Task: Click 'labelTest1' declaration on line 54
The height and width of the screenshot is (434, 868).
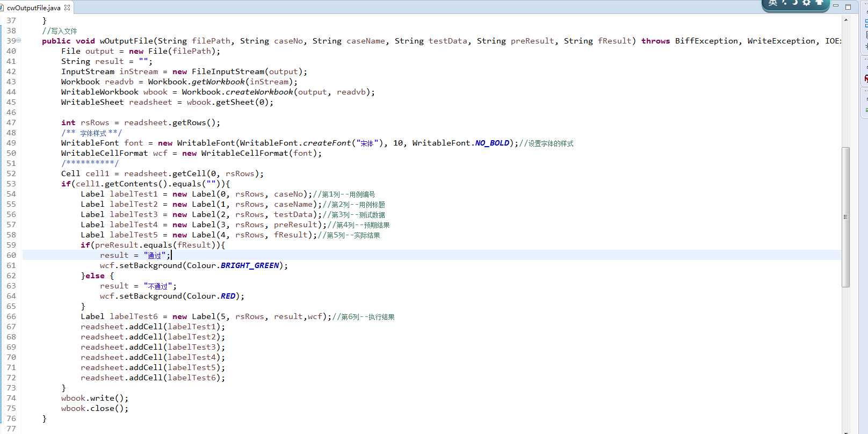Action: (x=134, y=194)
